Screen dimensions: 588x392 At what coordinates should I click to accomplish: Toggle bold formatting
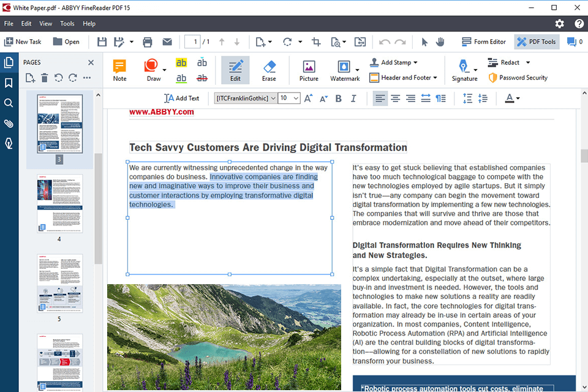pos(339,98)
